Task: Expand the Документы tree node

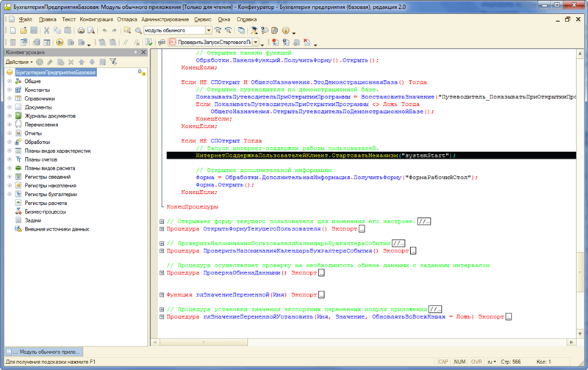Action: coord(10,107)
